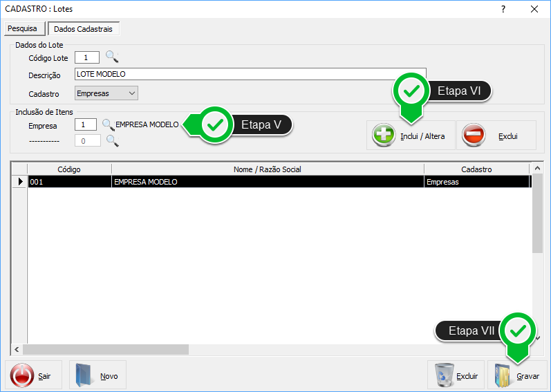Save the lot with Gravar
Image resolution: width=551 pixels, height=392 pixels.
point(517,375)
